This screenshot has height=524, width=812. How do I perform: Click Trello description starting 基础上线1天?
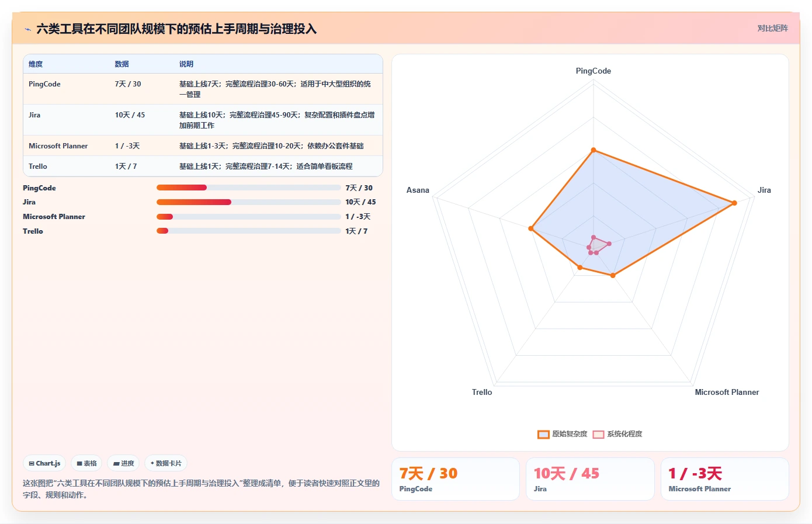(266, 166)
